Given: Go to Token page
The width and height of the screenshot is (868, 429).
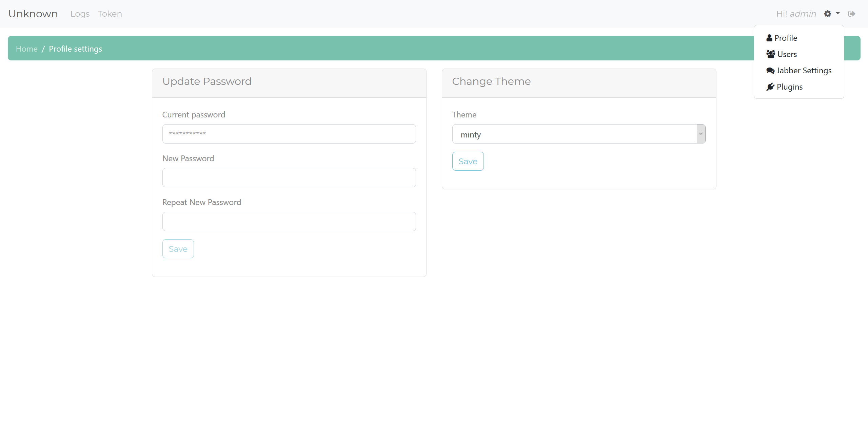Looking at the screenshot, I should [110, 14].
